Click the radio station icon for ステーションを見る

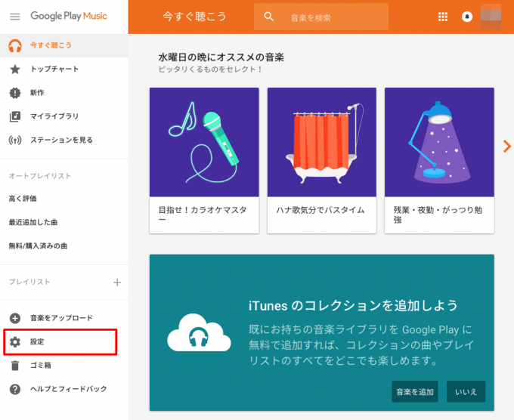[x=15, y=141]
